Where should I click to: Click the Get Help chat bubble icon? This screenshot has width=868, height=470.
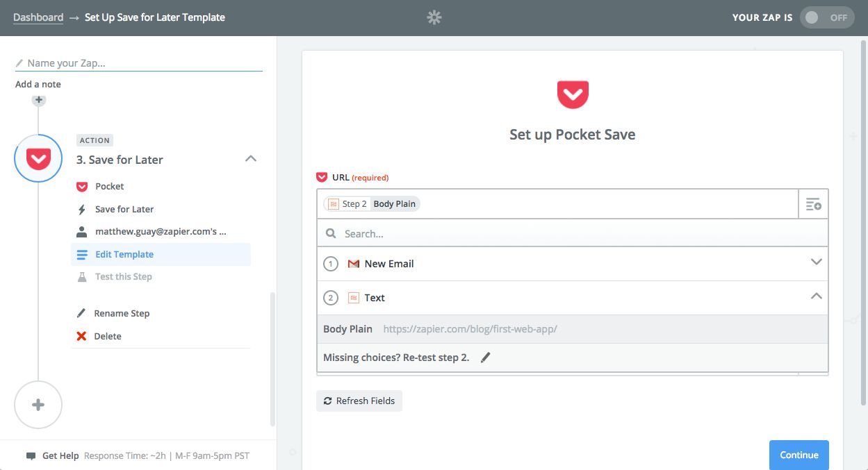[31, 456]
